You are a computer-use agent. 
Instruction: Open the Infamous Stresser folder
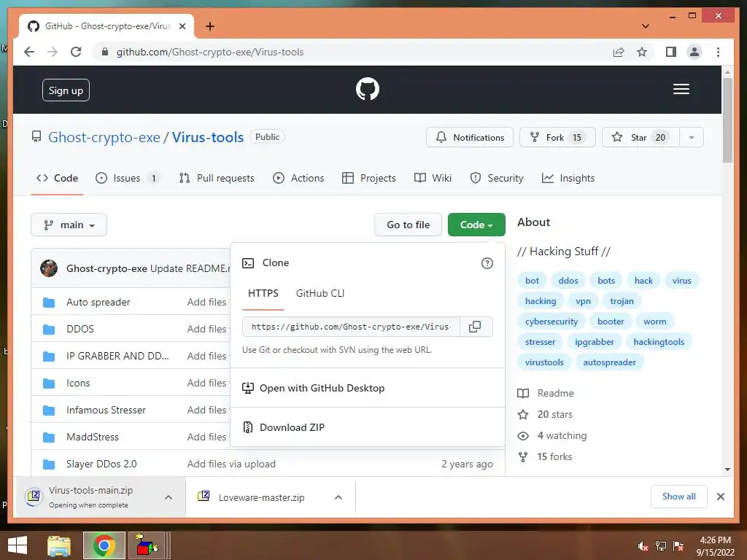(107, 410)
